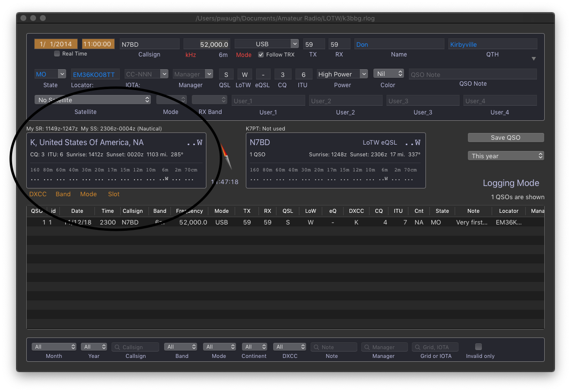Click the Note search filter field
The height and width of the screenshot is (392, 571).
334,347
